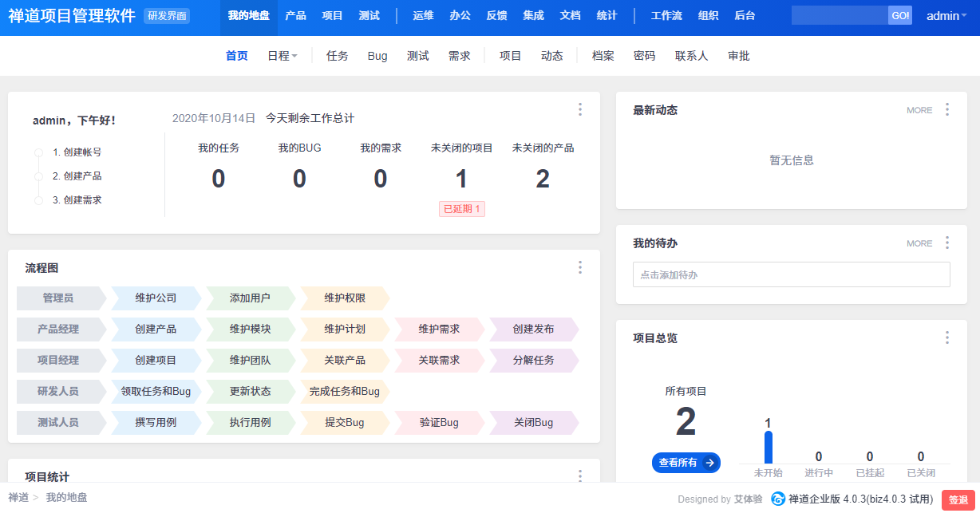The height and width of the screenshot is (513, 980).
Task: Click the 已延期 1 red badge
Action: click(x=462, y=209)
